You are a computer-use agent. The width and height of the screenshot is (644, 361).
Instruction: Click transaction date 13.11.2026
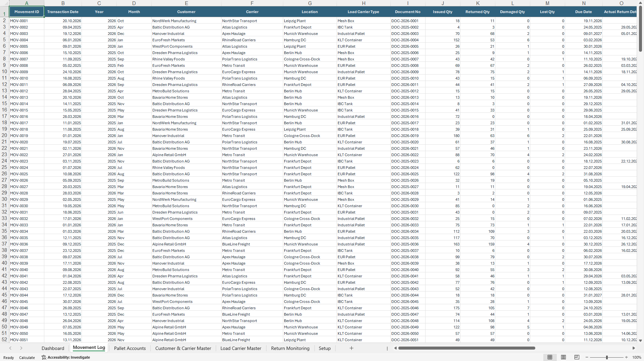click(x=63, y=340)
